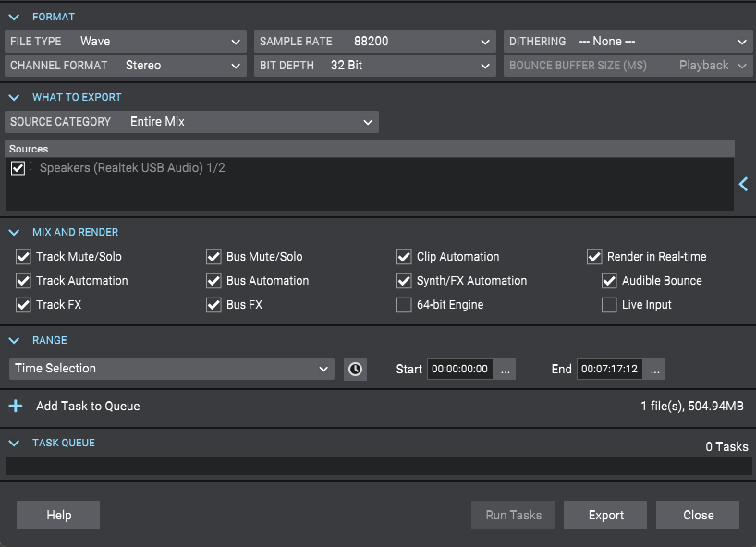Enable the 64-bit Engine checkbox

[x=404, y=305]
